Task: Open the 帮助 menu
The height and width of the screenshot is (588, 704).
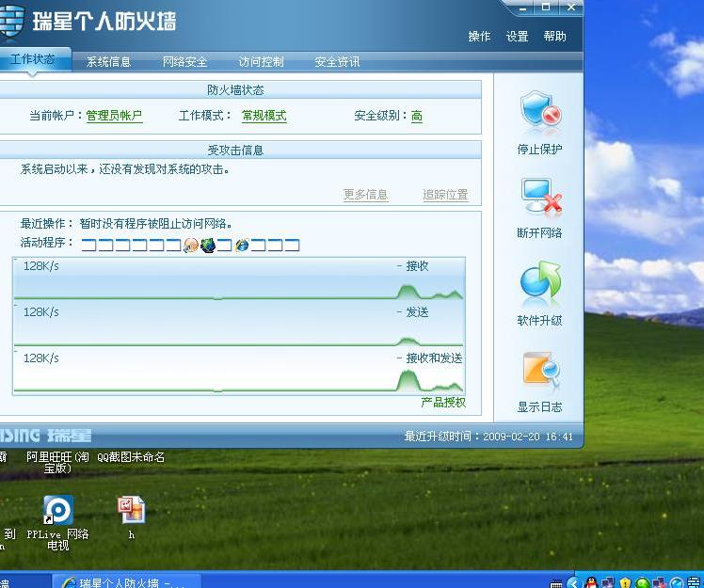Action: (554, 36)
